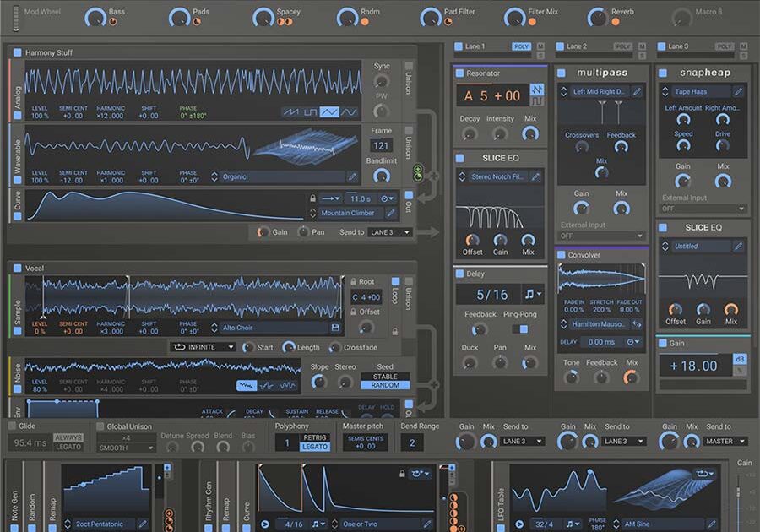
Task: Adjust the Wavetable Bandlimit knob
Action: 382,176
